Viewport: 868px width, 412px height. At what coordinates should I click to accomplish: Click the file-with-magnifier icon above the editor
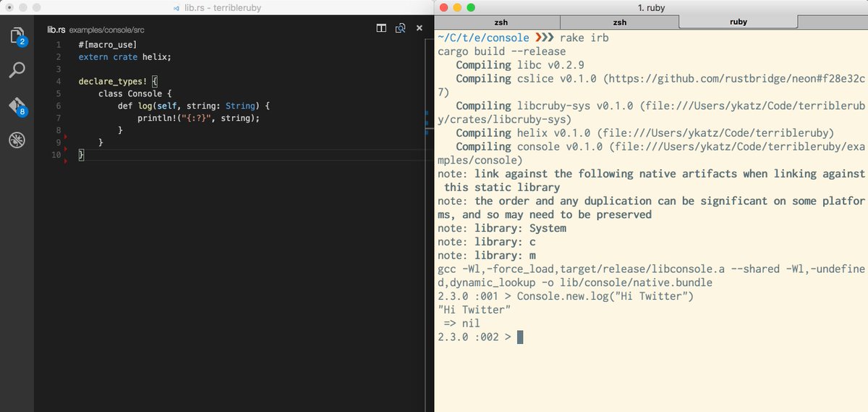tap(400, 28)
